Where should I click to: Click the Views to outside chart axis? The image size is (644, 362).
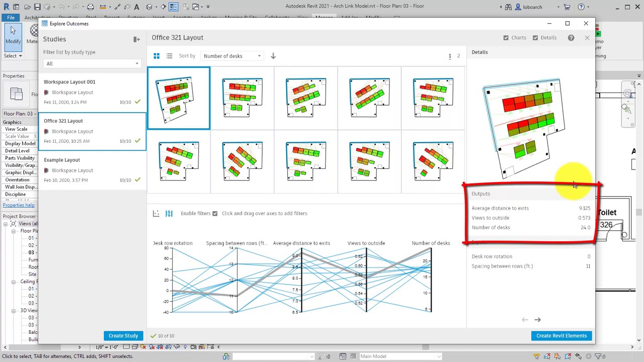pyautogui.click(x=366, y=280)
